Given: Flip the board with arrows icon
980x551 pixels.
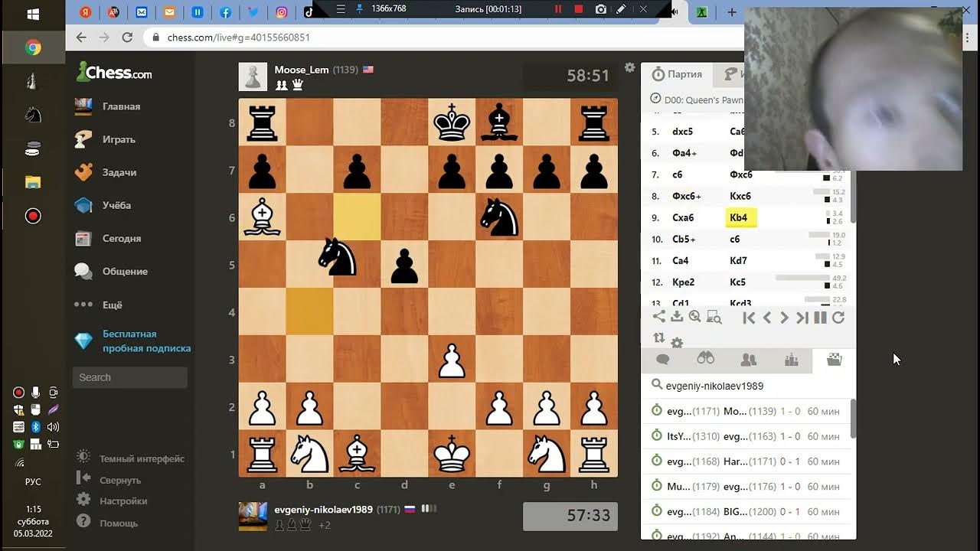Looking at the screenshot, I should click(658, 337).
